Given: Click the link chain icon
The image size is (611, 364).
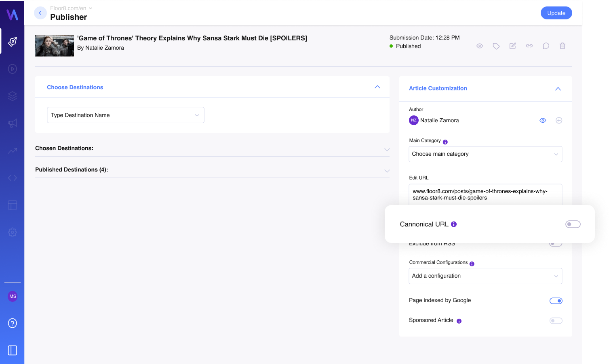Looking at the screenshot, I should pyautogui.click(x=529, y=46).
